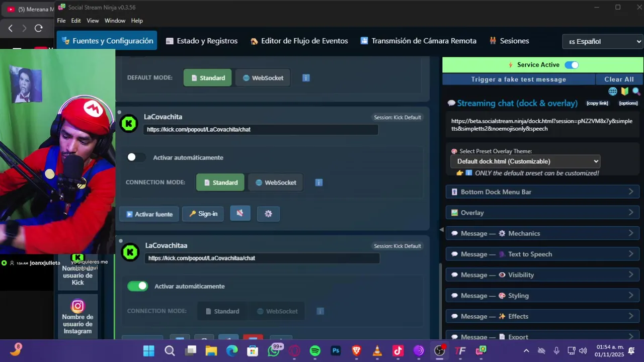Select WebSocket connection mode for LaCovachita

pyautogui.click(x=275, y=183)
